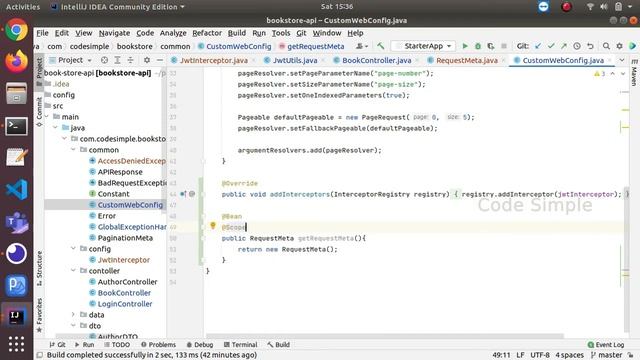Expand all in Project panel
This screenshot has width=640, height=360.
pyautogui.click(x=117, y=60)
